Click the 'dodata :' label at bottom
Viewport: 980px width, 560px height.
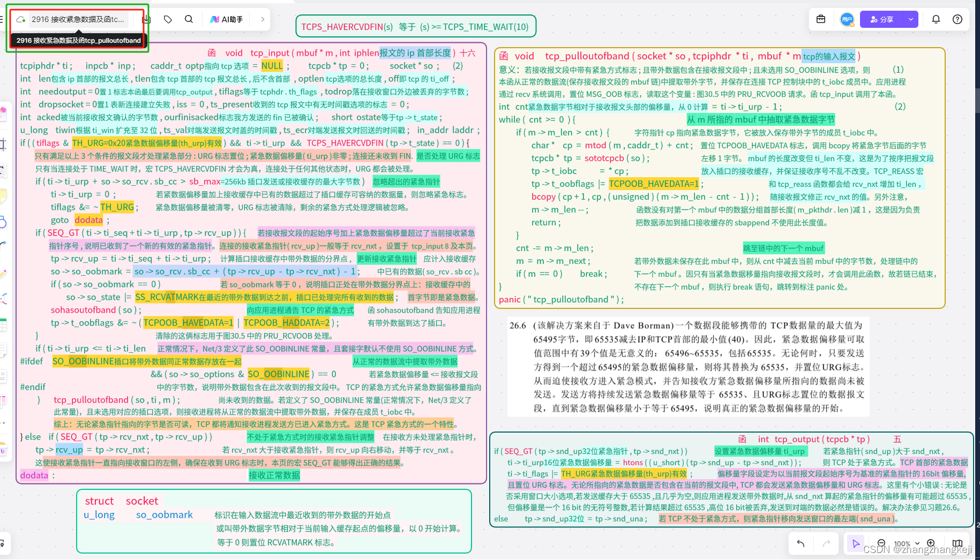38,475
